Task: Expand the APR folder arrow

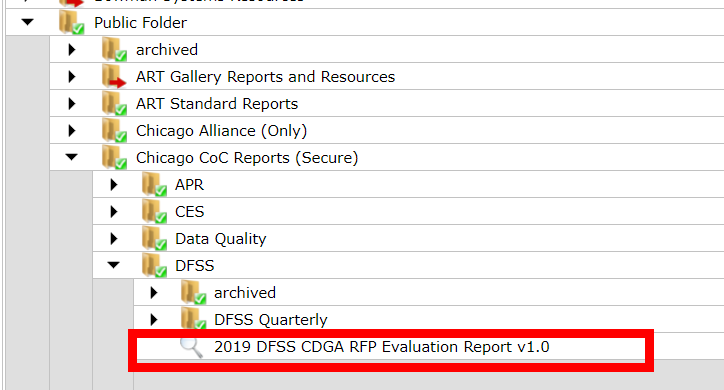Action: tap(114, 185)
